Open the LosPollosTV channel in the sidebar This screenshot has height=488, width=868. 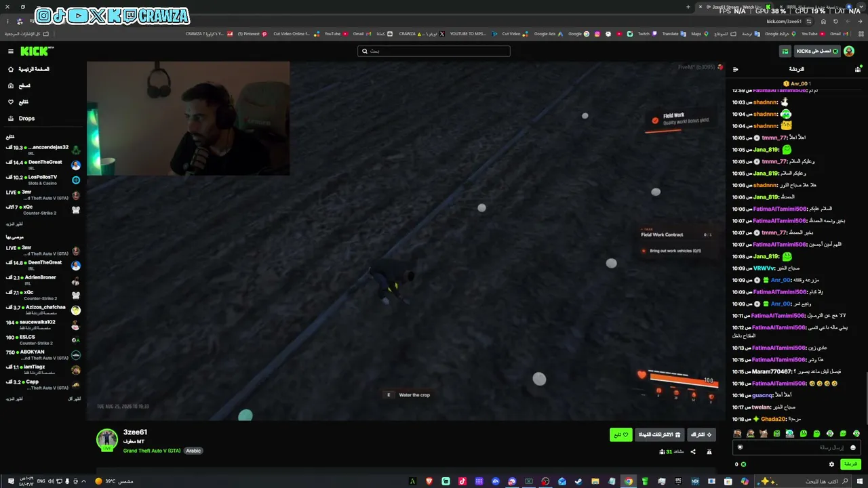43,180
